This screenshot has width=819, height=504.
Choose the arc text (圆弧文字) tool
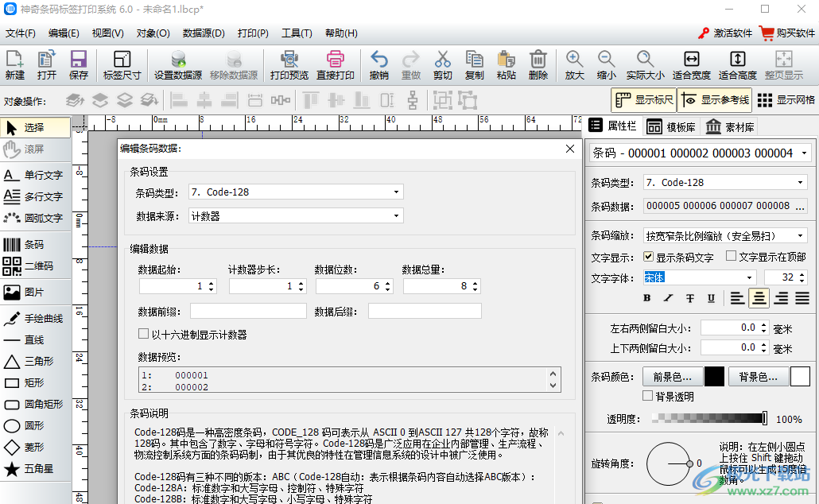pyautogui.click(x=36, y=218)
